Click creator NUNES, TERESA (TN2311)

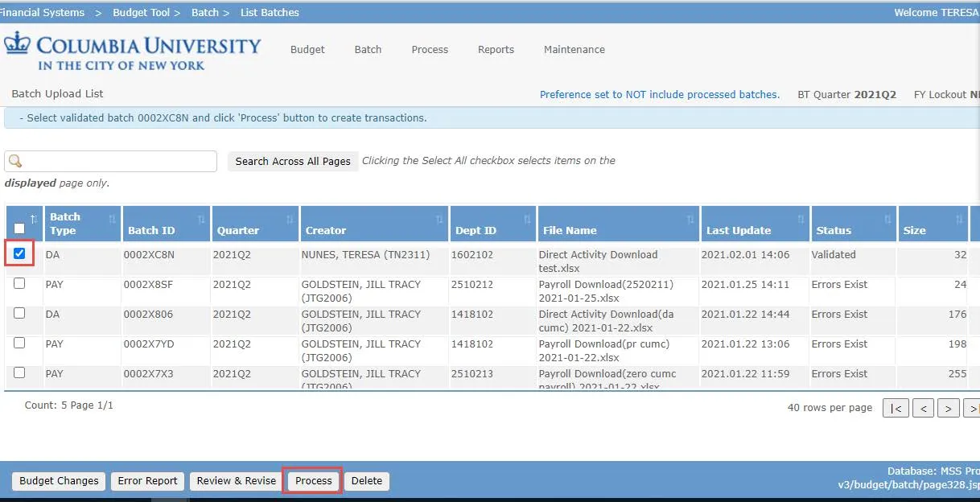tap(365, 254)
